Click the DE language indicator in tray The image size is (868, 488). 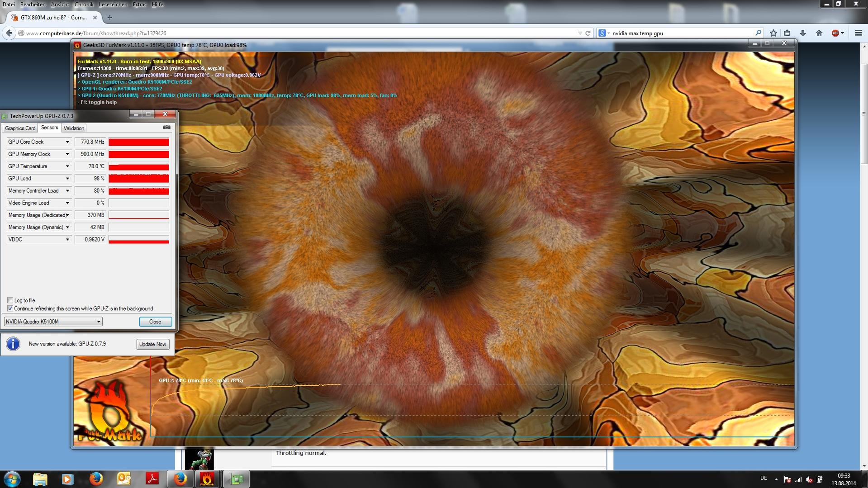click(764, 479)
